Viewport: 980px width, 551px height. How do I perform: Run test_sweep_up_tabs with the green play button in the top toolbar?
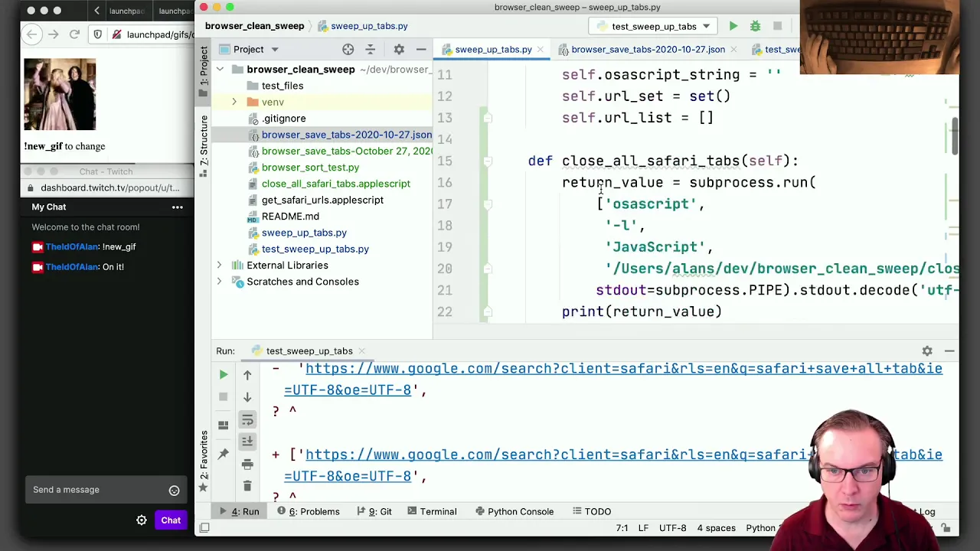click(x=733, y=26)
